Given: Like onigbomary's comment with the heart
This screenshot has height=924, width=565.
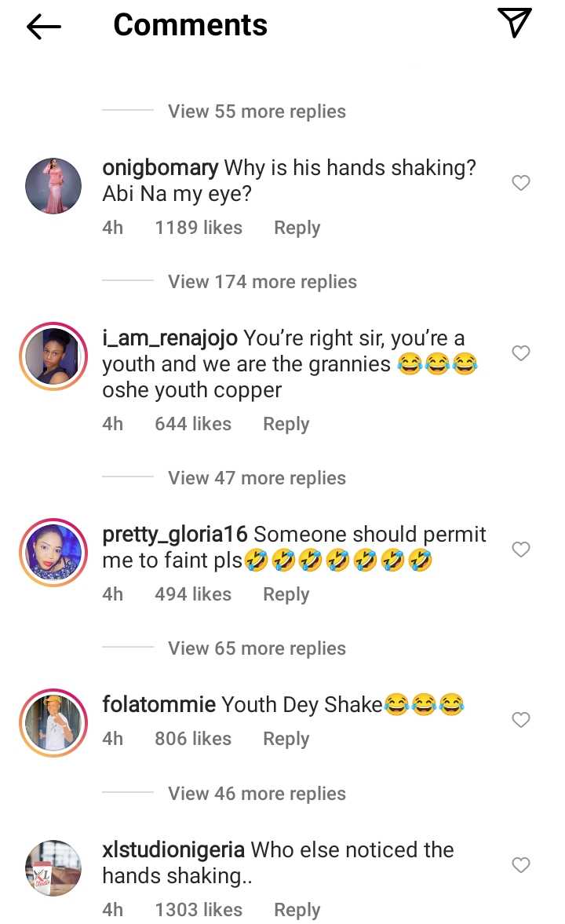Looking at the screenshot, I should pyautogui.click(x=521, y=183).
